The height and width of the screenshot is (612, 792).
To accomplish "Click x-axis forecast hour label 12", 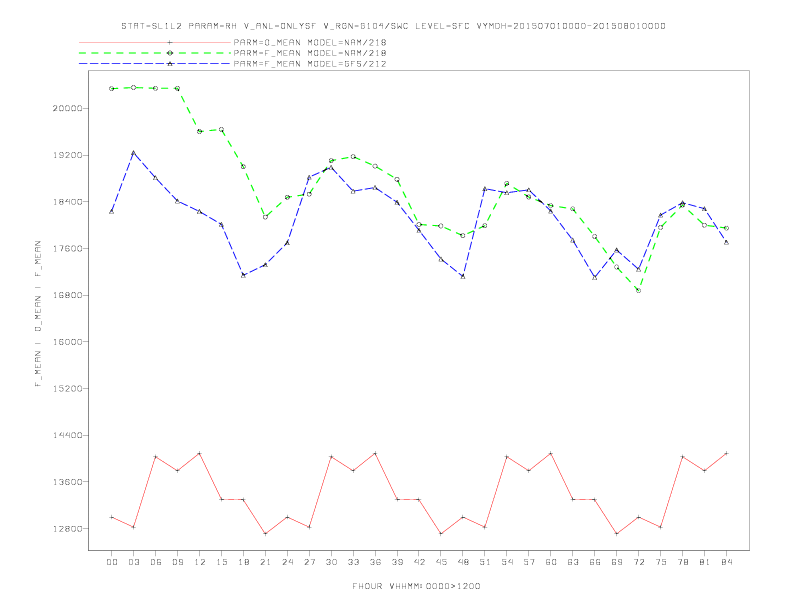I will pyautogui.click(x=200, y=562).
